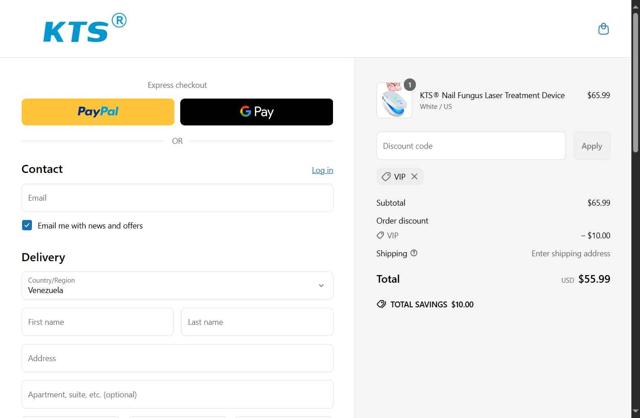Toggle email news and offers checkbox

[27, 226]
